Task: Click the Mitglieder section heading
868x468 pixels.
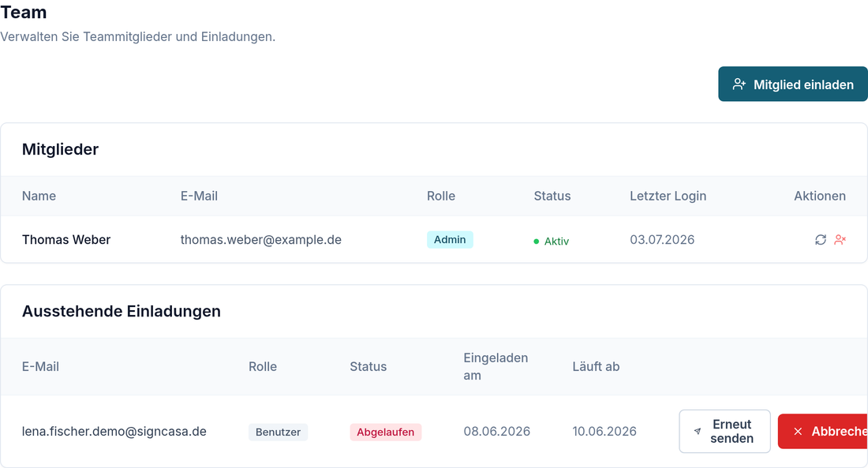Action: point(60,149)
